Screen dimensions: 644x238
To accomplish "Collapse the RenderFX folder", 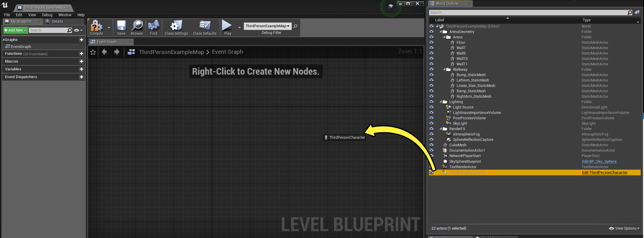I will (441, 129).
